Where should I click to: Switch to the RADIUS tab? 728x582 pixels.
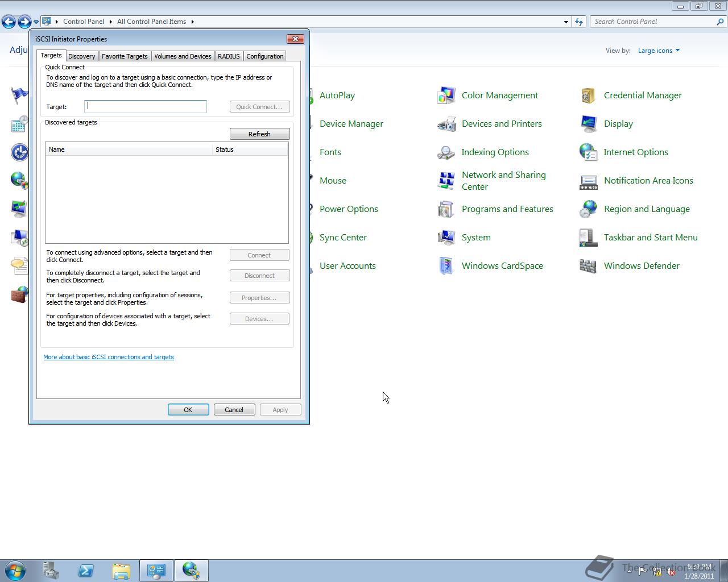[x=229, y=56]
